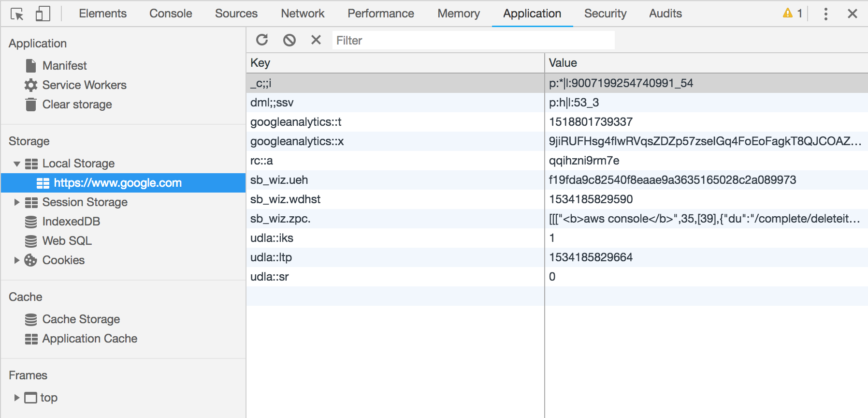The height and width of the screenshot is (418, 868).
Task: Click the Cache Storage database icon
Action: coord(31,319)
